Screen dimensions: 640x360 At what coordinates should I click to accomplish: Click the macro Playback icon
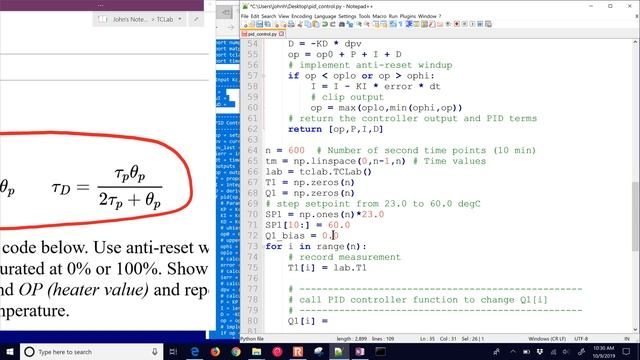(x=472, y=24)
